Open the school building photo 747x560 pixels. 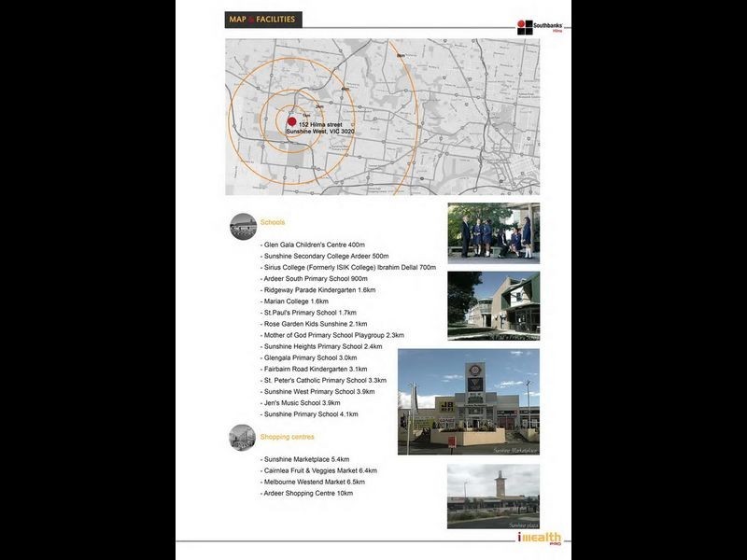point(493,305)
